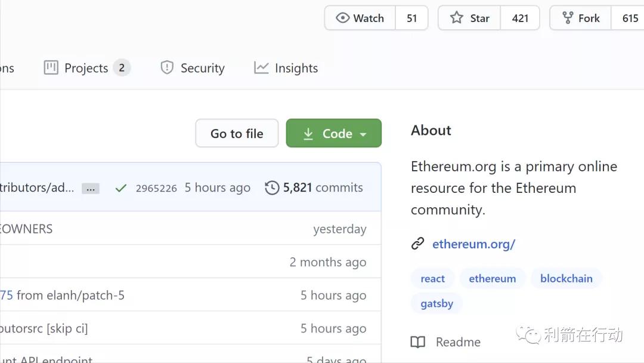644x363 pixels.
Task: Select the gatsby topic tag
Action: point(436,304)
